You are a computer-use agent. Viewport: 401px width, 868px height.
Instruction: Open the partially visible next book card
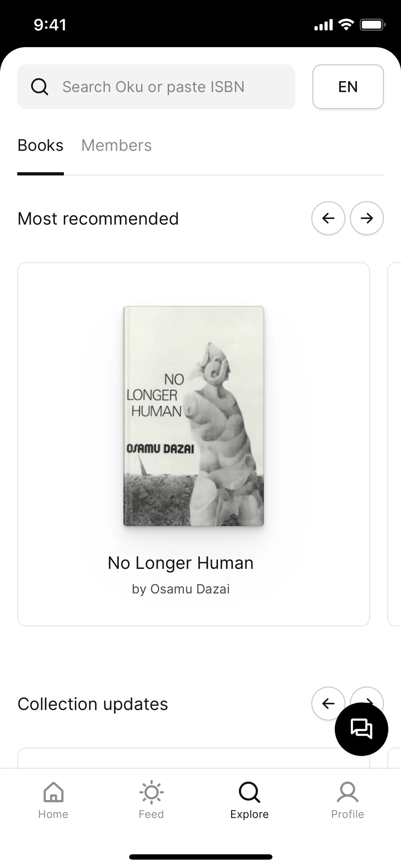395,444
